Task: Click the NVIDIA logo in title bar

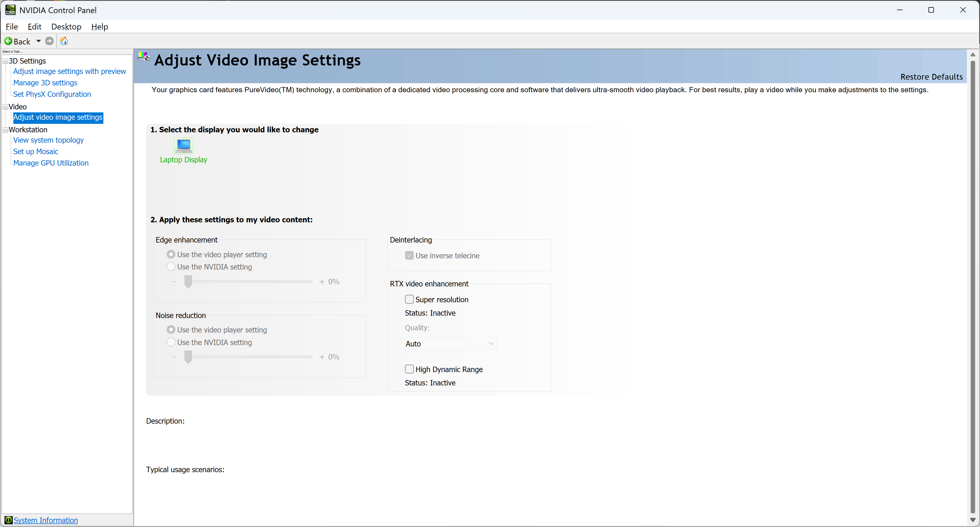Action: pyautogui.click(x=10, y=10)
